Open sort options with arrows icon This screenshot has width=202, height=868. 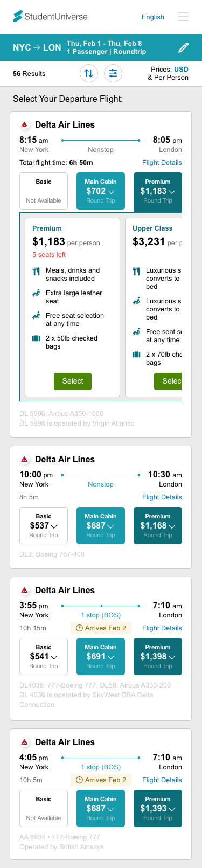[89, 73]
